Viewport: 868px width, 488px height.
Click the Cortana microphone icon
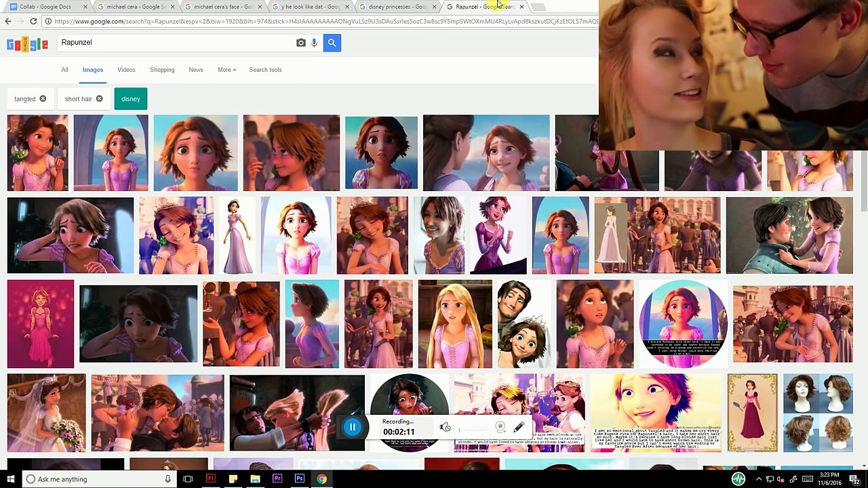(x=167, y=479)
